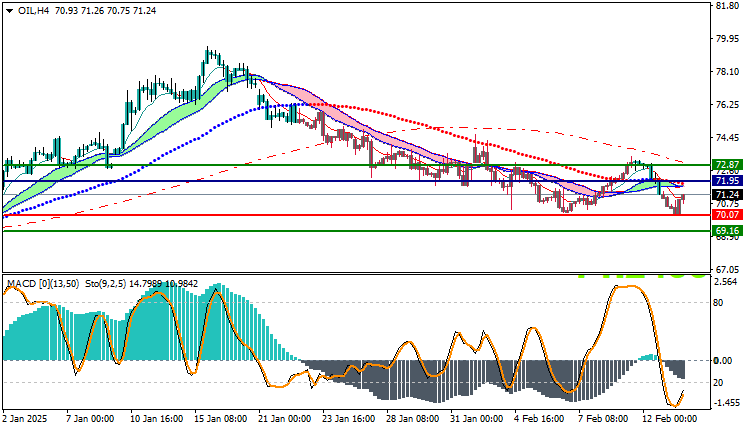Click the 79.95 price axis value

point(727,39)
